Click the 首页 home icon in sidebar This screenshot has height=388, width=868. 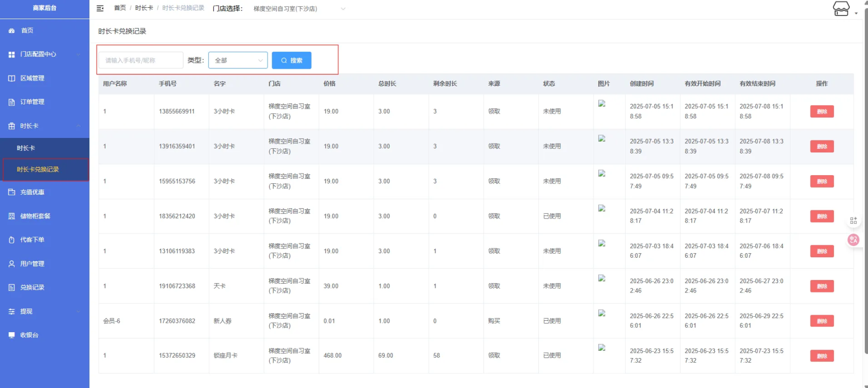point(11,31)
